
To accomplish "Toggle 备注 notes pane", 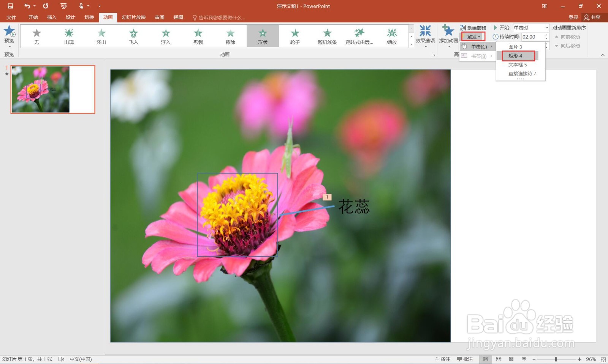I will pyautogui.click(x=442, y=359).
